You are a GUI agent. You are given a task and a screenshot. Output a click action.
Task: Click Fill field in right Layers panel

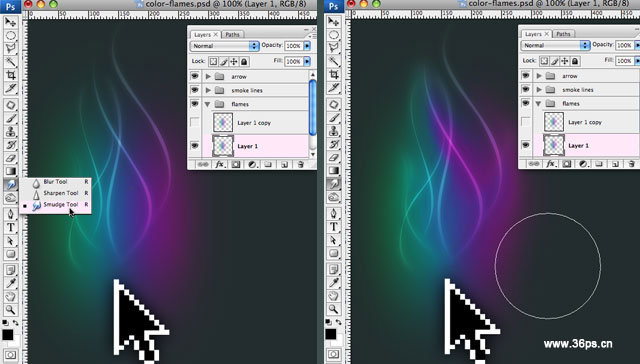tap(624, 60)
